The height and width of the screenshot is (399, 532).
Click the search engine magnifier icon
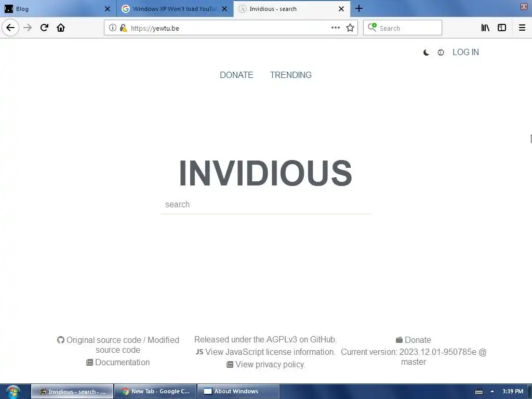[372, 28]
